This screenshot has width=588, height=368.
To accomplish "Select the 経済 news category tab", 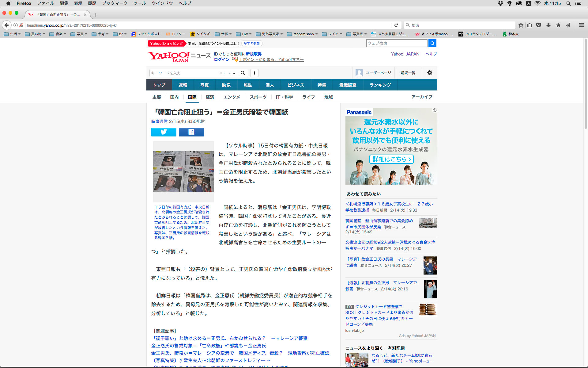I will pyautogui.click(x=210, y=97).
